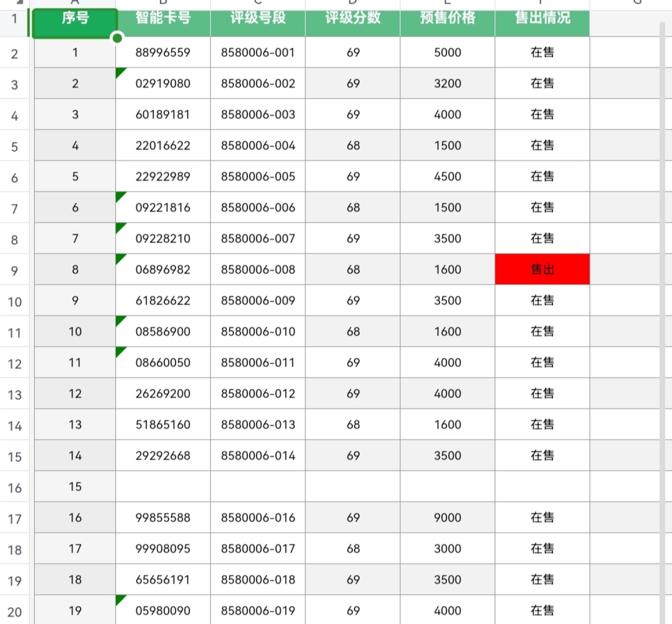Select cell 8580006-014

pyautogui.click(x=258, y=455)
